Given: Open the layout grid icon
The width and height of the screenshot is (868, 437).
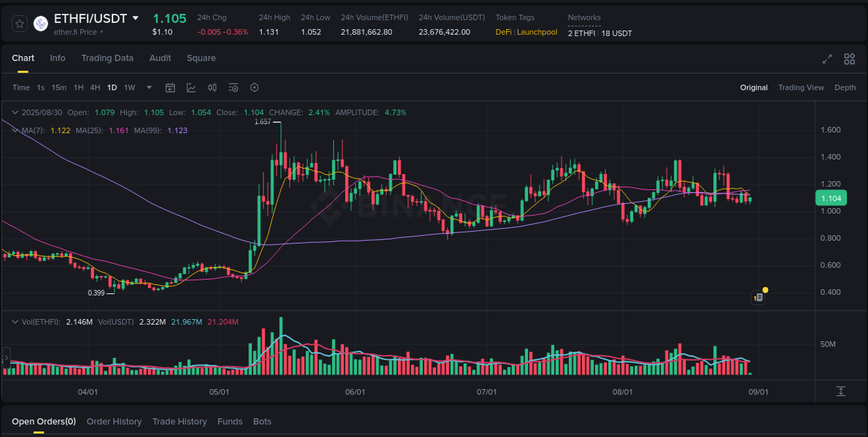Looking at the screenshot, I should 849,60.
